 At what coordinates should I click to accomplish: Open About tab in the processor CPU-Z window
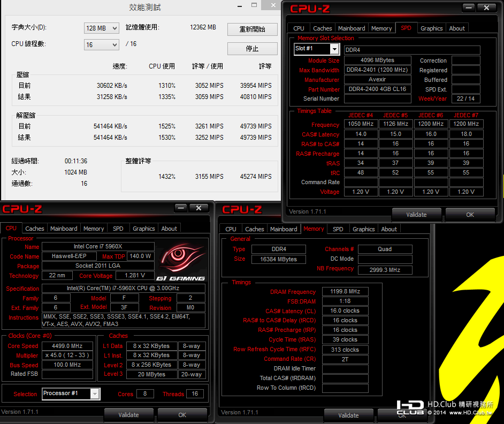click(169, 229)
